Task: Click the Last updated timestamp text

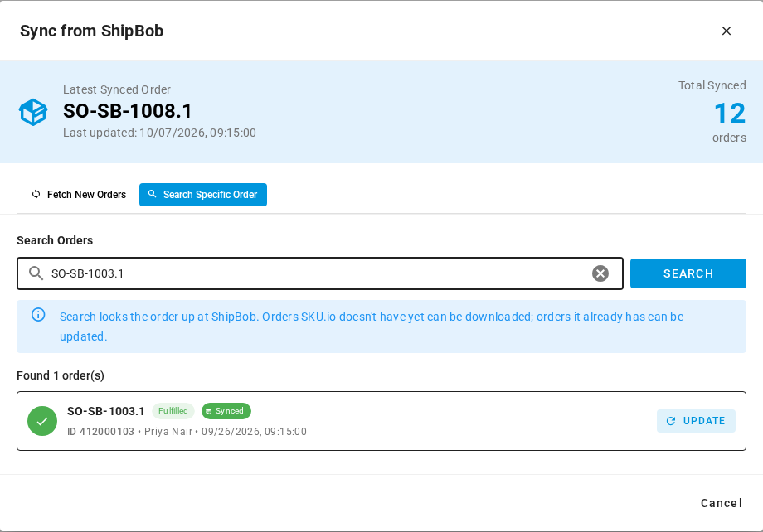Action: [x=159, y=133]
